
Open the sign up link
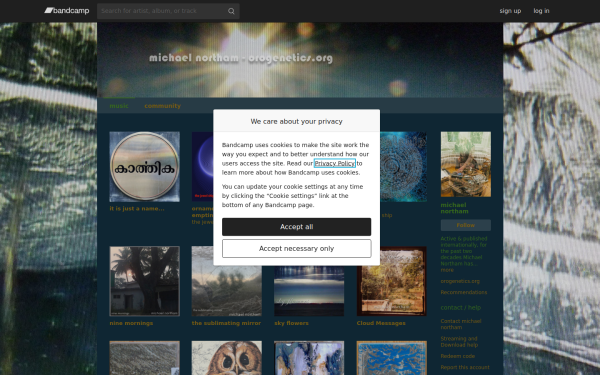510,11
